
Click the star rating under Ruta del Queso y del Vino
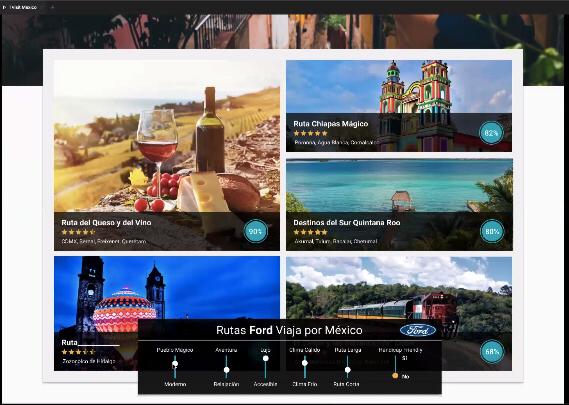tap(78, 232)
